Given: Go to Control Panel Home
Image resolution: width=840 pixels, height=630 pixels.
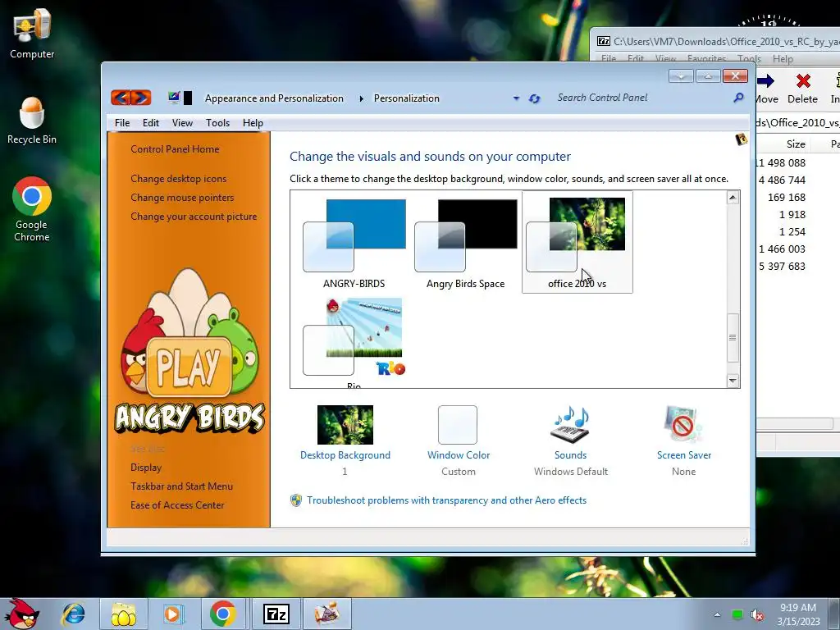Looking at the screenshot, I should [175, 149].
